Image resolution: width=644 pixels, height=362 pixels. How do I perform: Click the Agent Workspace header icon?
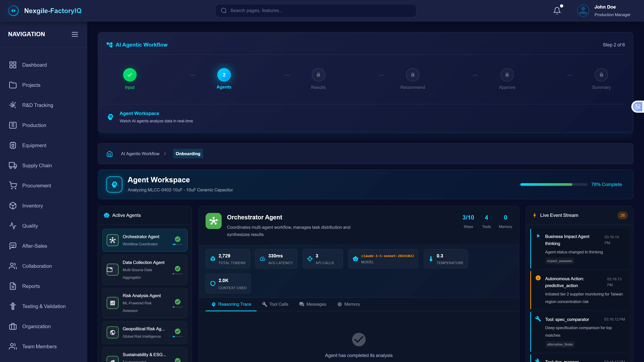[114, 184]
